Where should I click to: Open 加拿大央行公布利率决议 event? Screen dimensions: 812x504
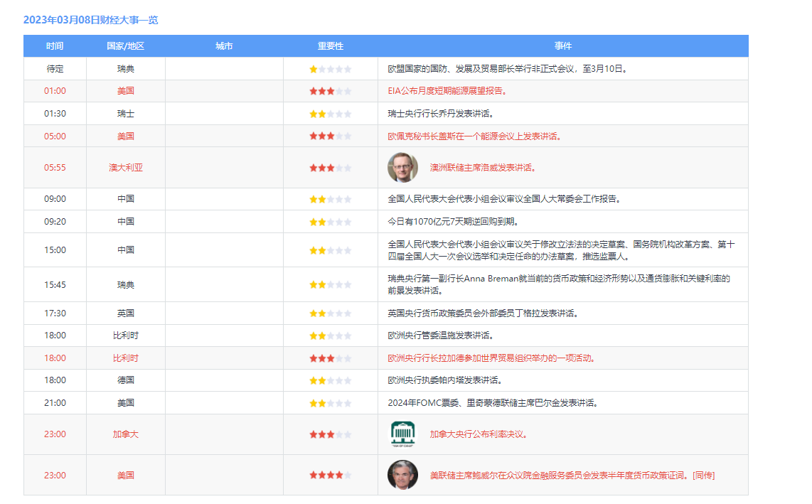click(479, 434)
